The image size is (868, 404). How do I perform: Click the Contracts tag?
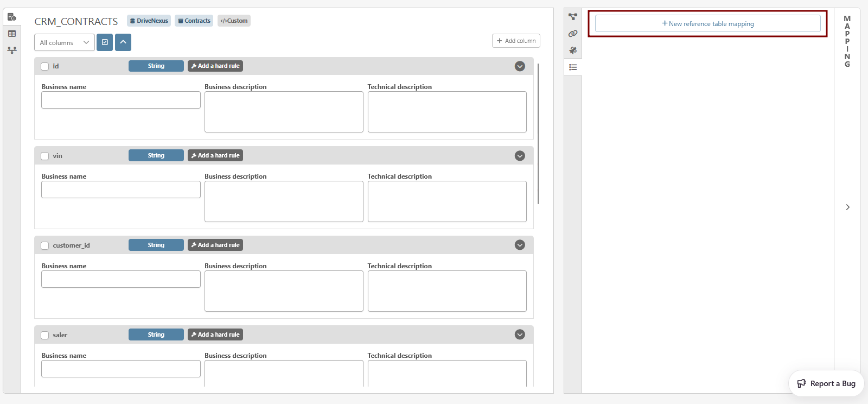click(194, 21)
